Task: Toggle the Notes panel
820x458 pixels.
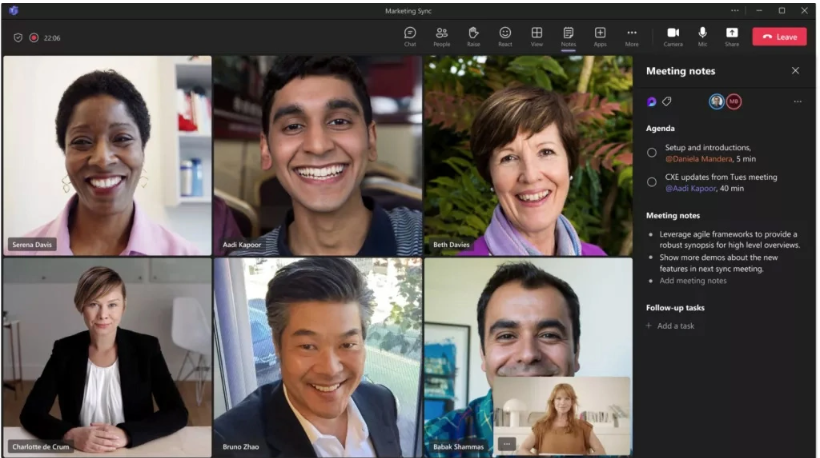Action: pos(568,37)
